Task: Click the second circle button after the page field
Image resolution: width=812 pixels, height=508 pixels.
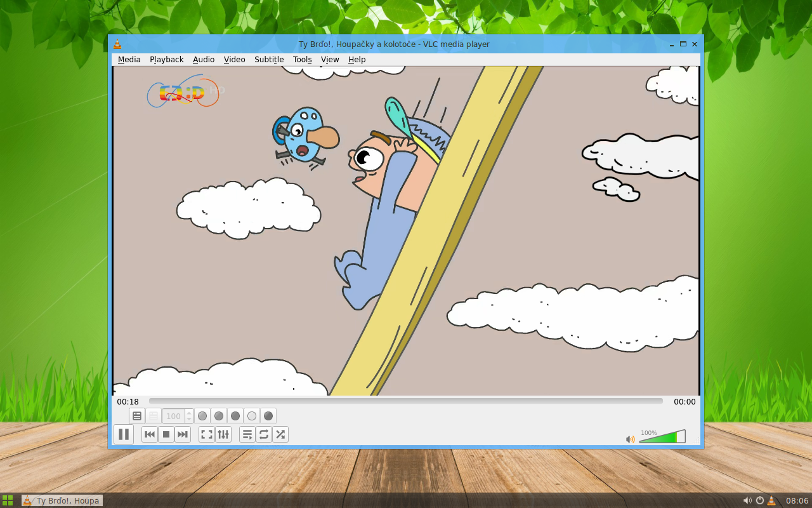Action: point(219,416)
